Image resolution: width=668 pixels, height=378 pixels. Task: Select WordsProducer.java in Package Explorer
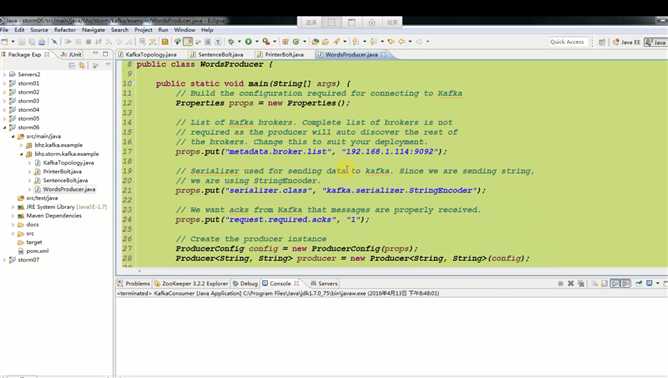coord(69,189)
